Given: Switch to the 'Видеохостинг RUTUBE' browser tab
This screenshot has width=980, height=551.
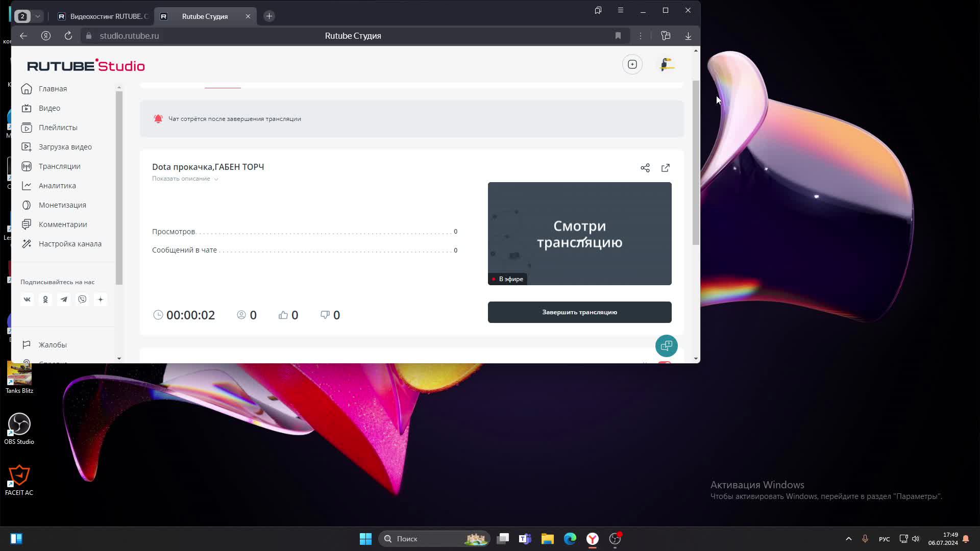Looking at the screenshot, I should click(x=102, y=16).
